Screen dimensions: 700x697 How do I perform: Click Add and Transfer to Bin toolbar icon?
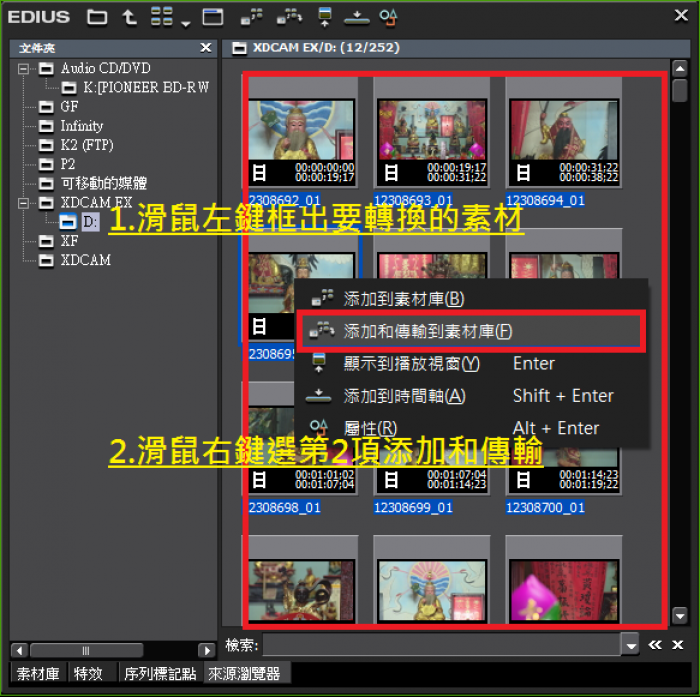[289, 17]
